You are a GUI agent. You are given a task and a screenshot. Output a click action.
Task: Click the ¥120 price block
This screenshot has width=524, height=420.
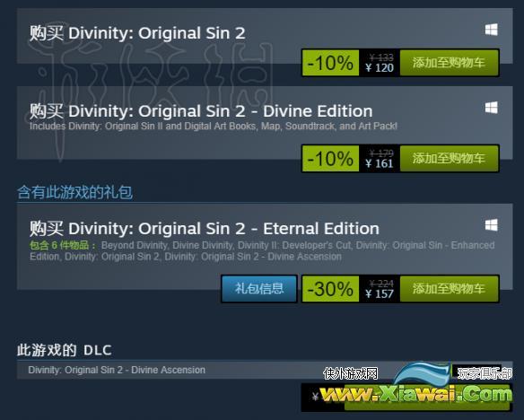380,63
